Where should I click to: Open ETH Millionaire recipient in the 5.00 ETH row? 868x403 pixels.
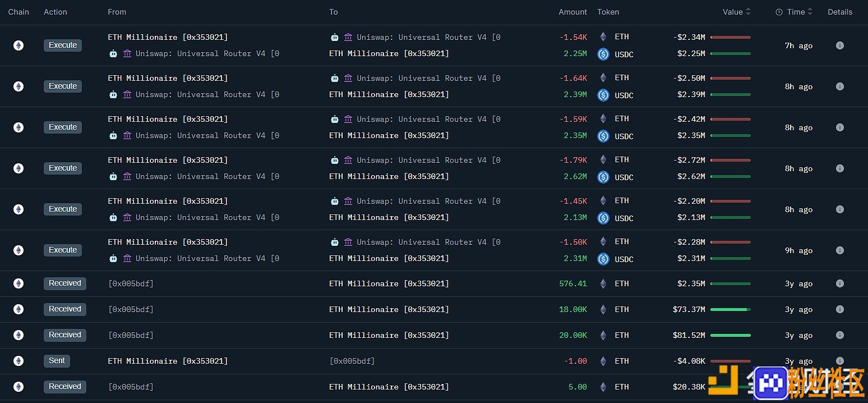pyautogui.click(x=389, y=387)
